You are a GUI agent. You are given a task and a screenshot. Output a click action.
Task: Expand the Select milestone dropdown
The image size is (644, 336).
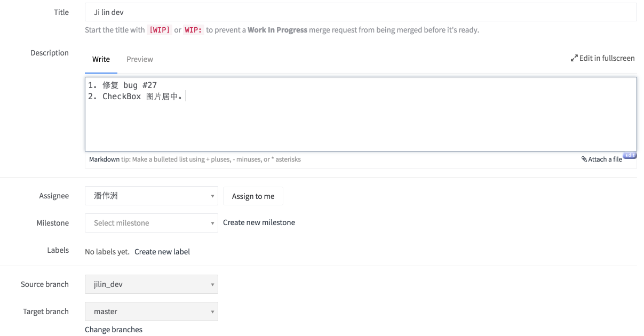[x=152, y=223]
